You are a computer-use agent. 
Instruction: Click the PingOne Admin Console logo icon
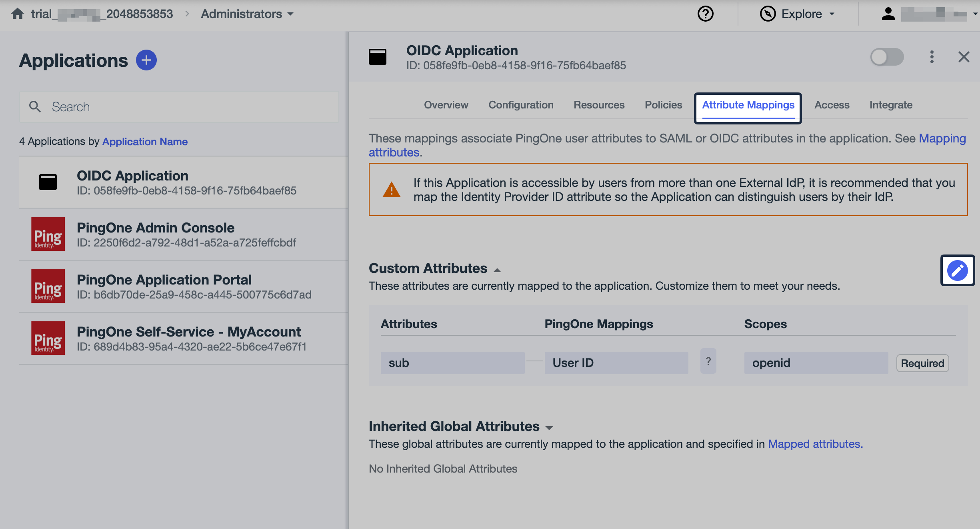48,234
